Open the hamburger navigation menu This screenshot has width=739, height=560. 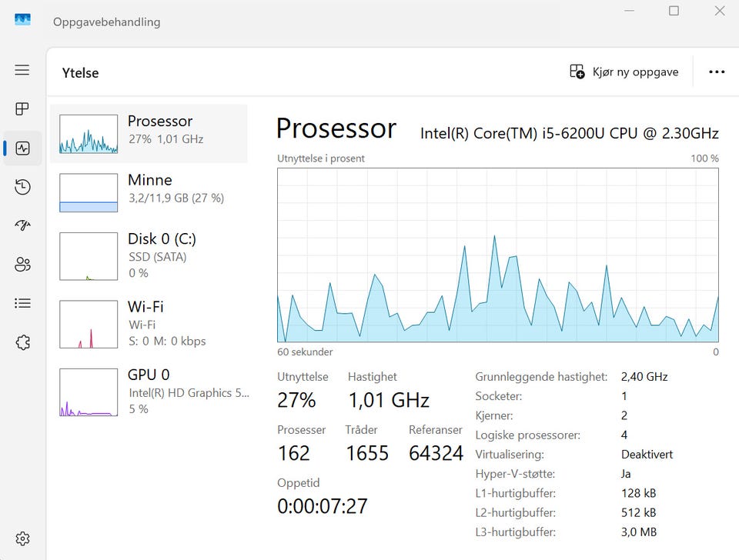tap(22, 70)
